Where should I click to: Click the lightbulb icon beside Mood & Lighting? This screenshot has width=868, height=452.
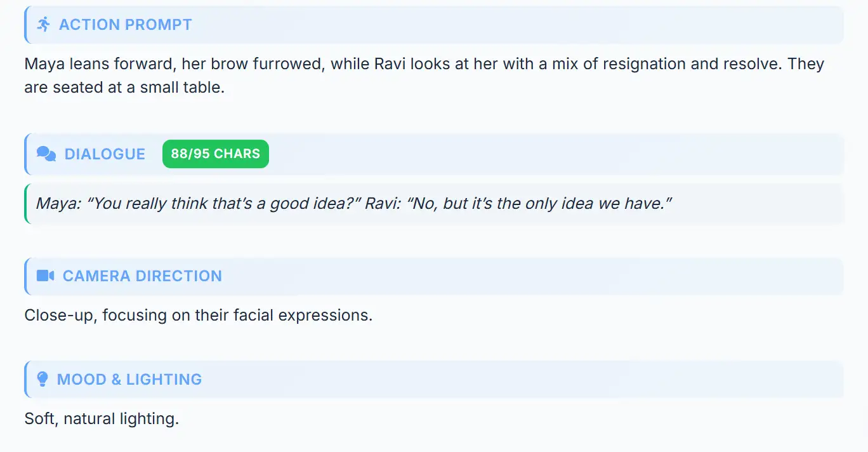pyautogui.click(x=43, y=379)
